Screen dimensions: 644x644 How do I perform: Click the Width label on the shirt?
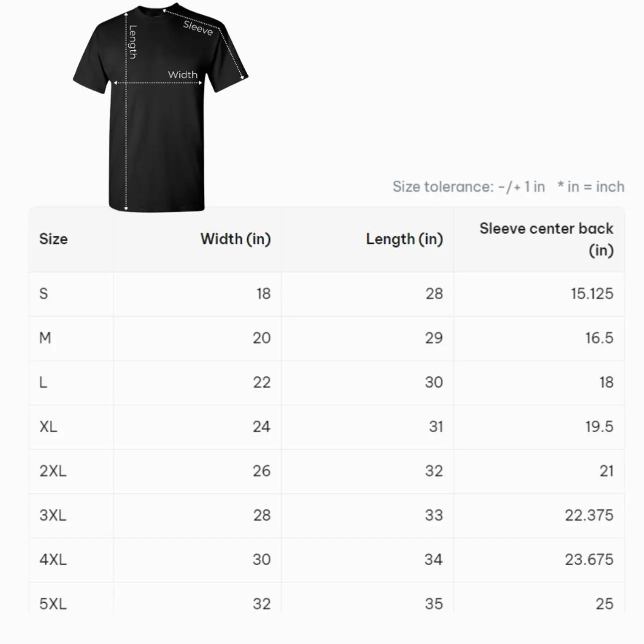tap(182, 75)
